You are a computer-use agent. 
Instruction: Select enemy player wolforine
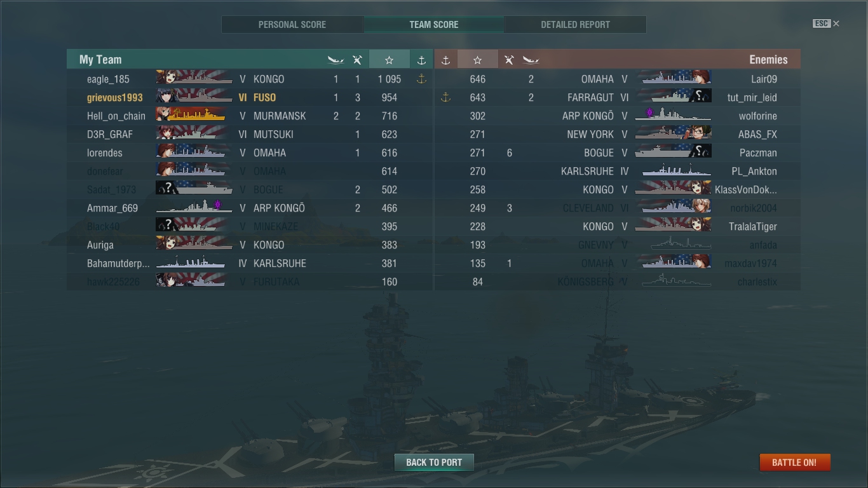pos(757,116)
